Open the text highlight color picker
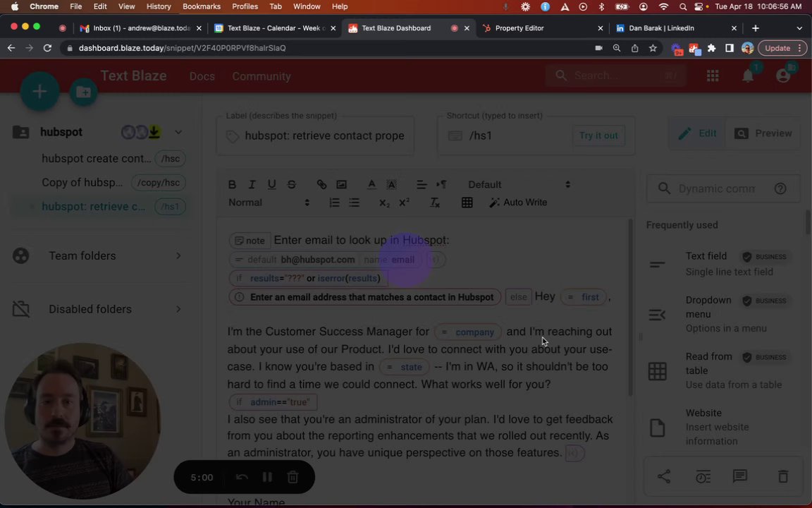 tap(391, 185)
